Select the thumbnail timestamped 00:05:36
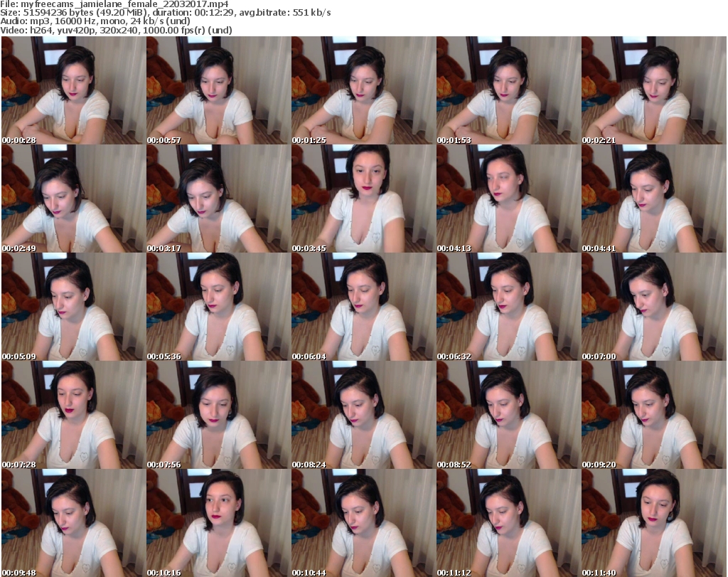 pyautogui.click(x=219, y=307)
